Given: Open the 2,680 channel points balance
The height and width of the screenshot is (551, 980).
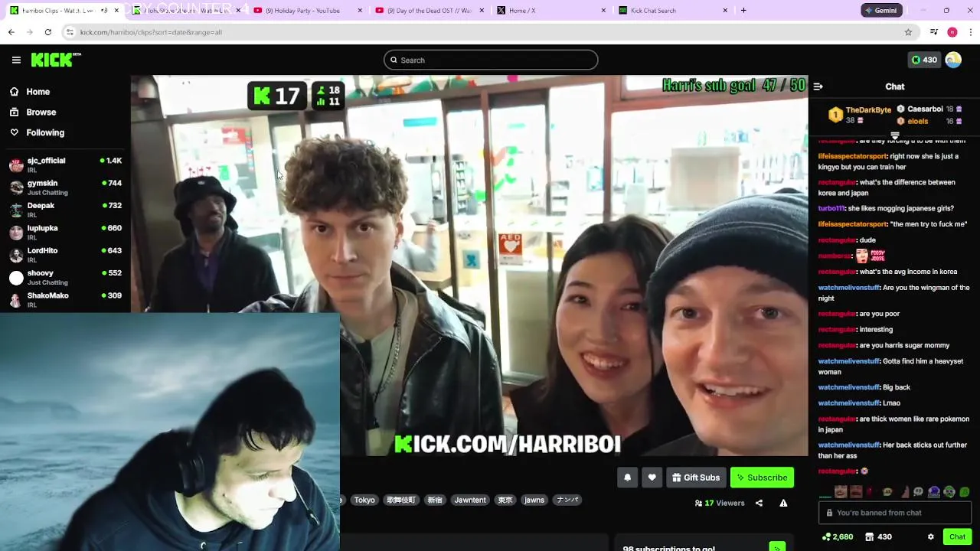Looking at the screenshot, I should pyautogui.click(x=838, y=537).
